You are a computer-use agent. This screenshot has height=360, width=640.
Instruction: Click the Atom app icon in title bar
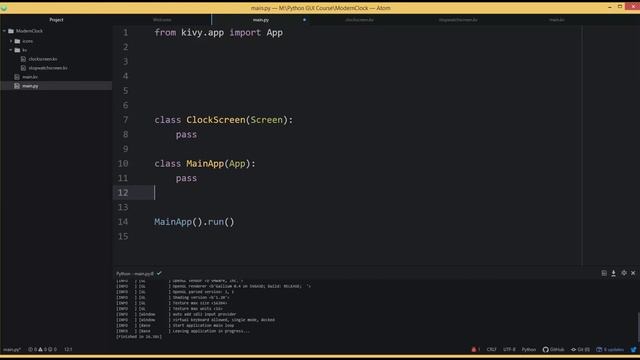pyautogui.click(x=4, y=8)
